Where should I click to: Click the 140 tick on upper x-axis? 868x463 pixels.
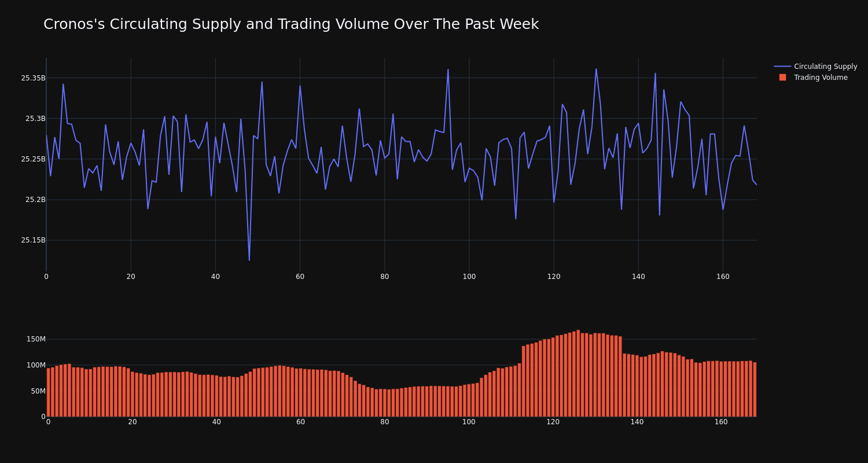pos(638,277)
